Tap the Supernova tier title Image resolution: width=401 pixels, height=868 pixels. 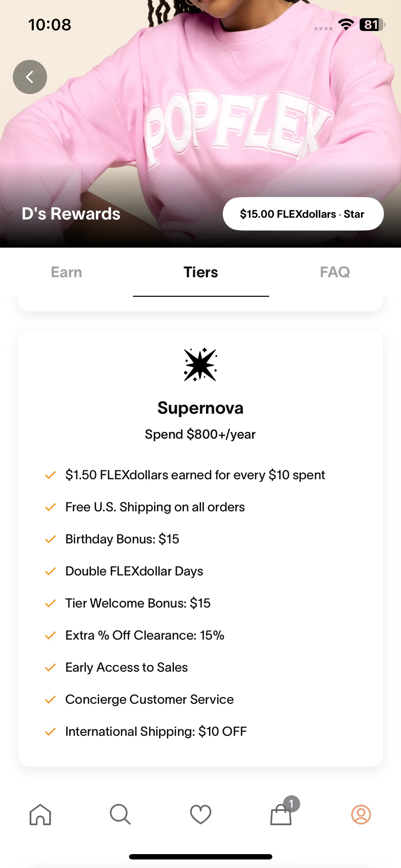point(200,408)
